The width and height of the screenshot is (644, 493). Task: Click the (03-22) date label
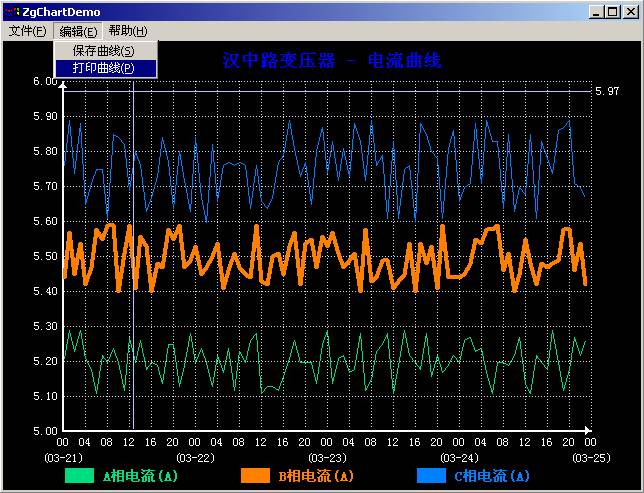tap(196, 458)
